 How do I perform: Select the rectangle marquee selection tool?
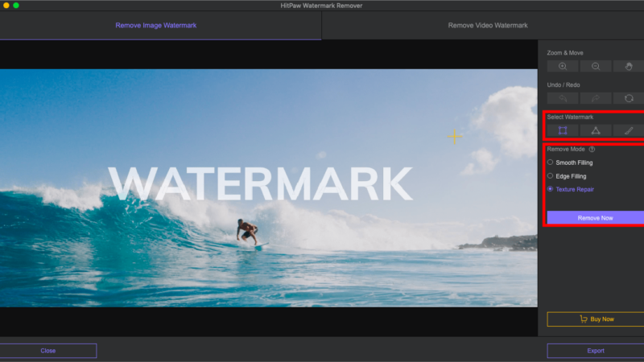point(563,130)
